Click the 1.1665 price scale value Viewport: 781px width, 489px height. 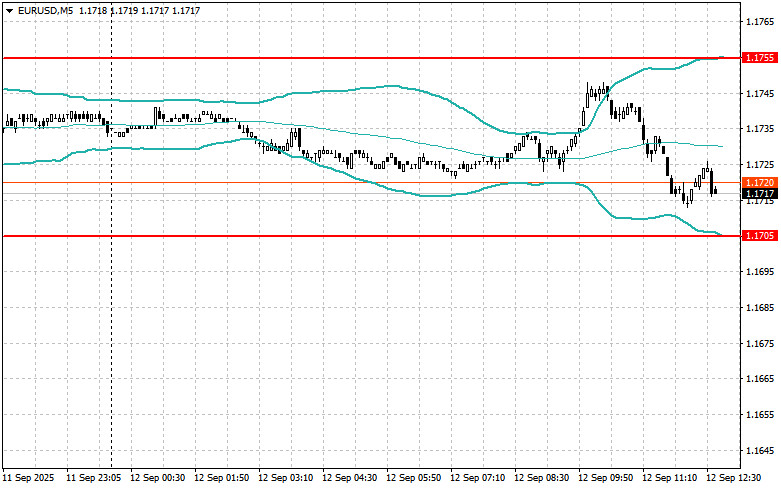[760, 378]
